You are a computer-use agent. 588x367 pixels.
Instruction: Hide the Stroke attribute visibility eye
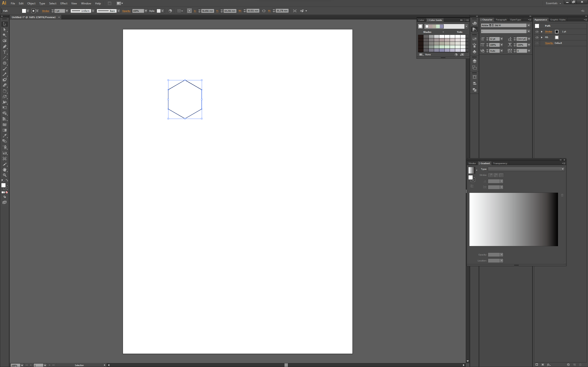[x=537, y=31]
